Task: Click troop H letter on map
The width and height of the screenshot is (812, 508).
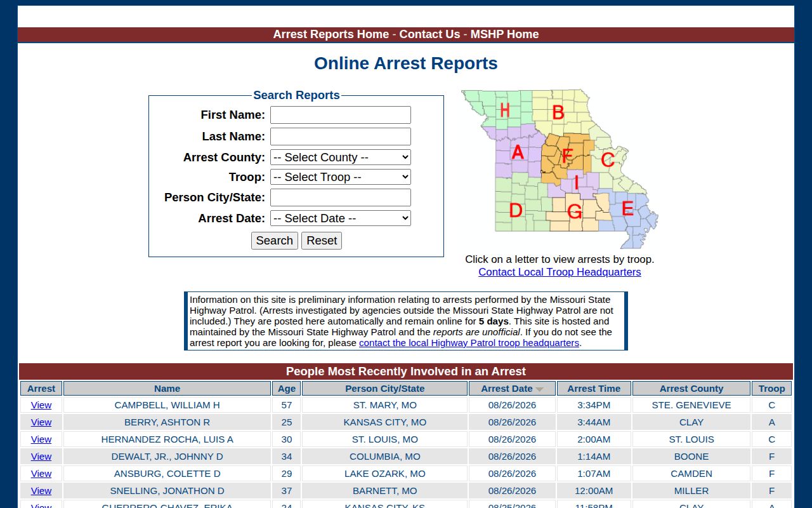Action: (x=504, y=110)
